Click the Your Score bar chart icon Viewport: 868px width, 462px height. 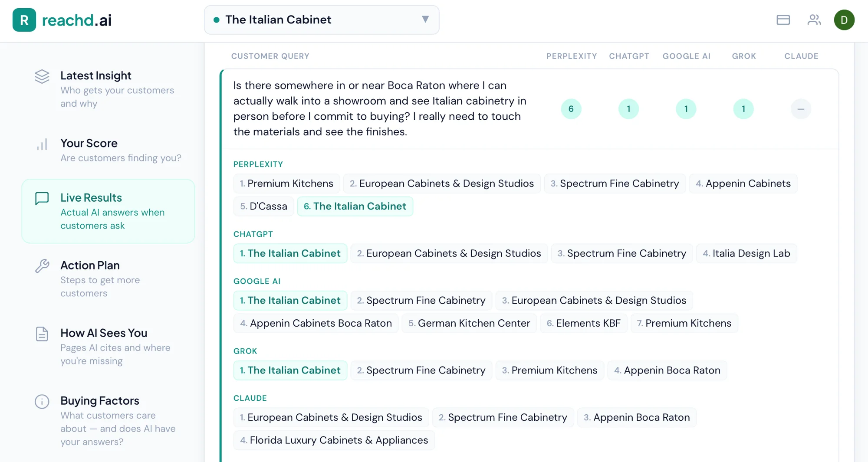click(x=42, y=144)
